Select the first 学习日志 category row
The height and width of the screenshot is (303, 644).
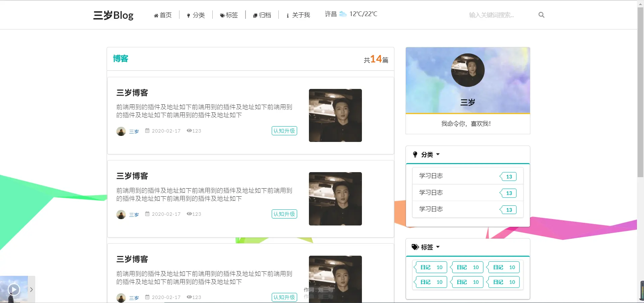(468, 176)
